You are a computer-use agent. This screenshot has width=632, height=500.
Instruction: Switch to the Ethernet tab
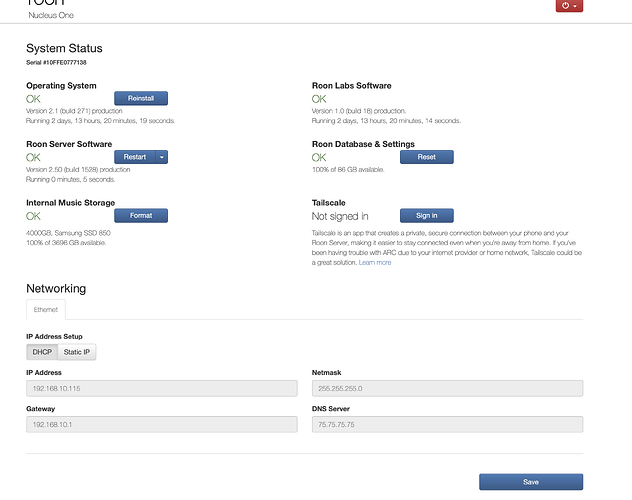[46, 309]
